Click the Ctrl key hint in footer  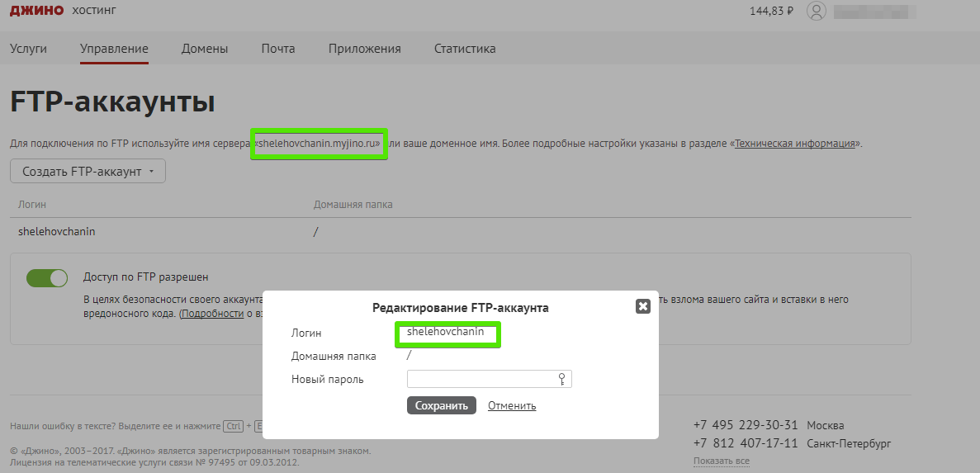click(234, 426)
